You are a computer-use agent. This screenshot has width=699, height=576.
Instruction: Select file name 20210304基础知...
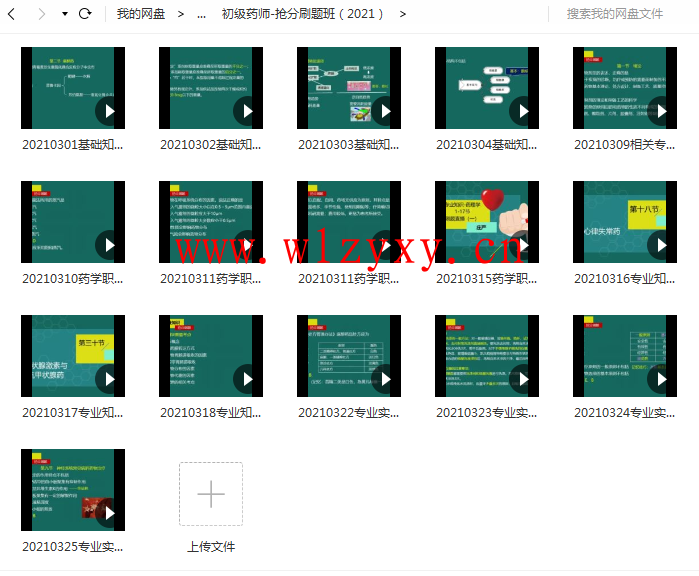pyautogui.click(x=487, y=144)
